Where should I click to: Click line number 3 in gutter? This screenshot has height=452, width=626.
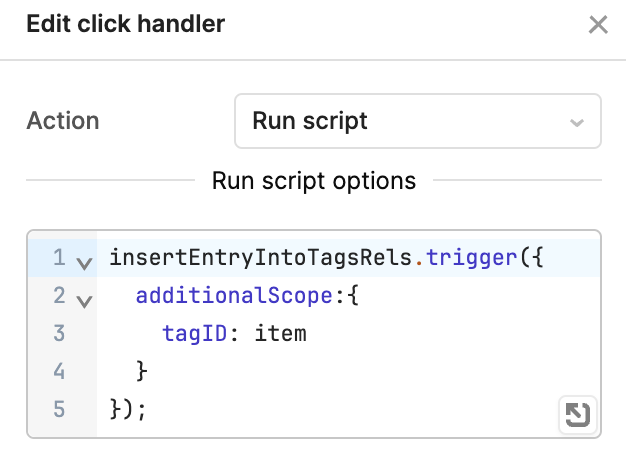pyautogui.click(x=59, y=333)
